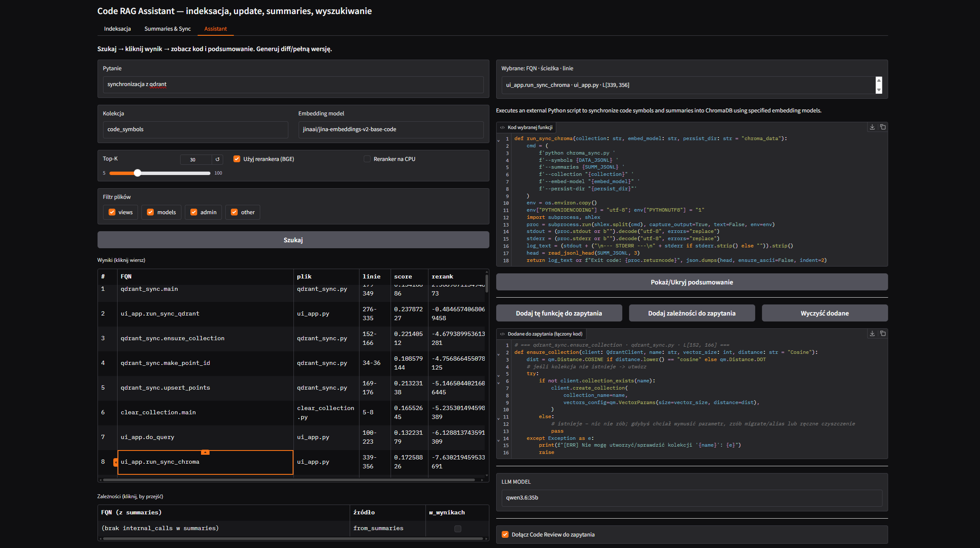980x548 pixels.
Task: Uncheck the views file filter
Action: 112,212
